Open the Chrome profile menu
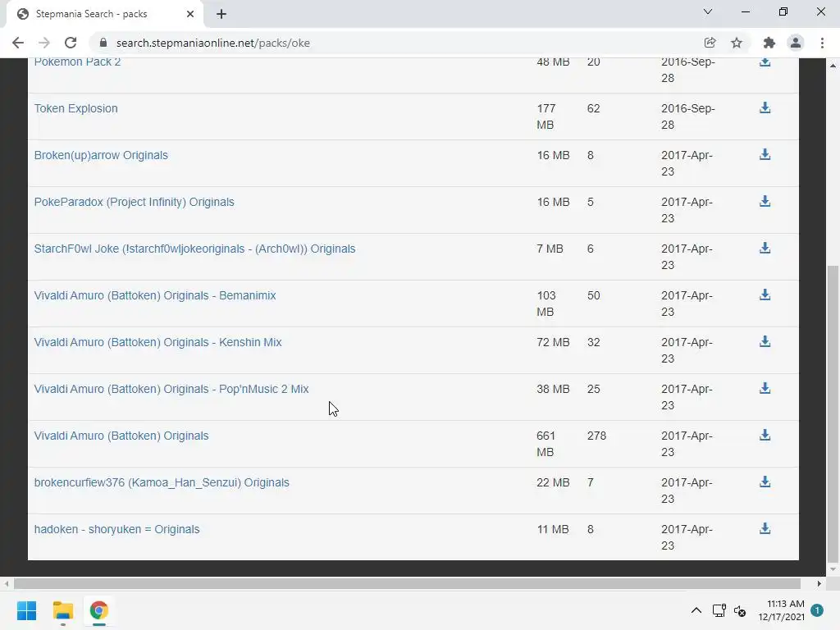The height and width of the screenshot is (630, 840). pos(796,43)
